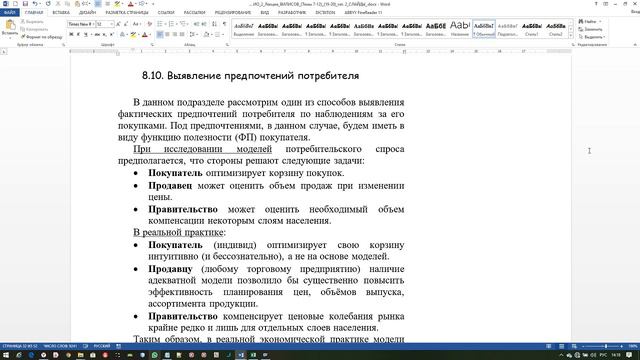Collapse the ribbon arrow
640x360 pixels.
click(635, 44)
